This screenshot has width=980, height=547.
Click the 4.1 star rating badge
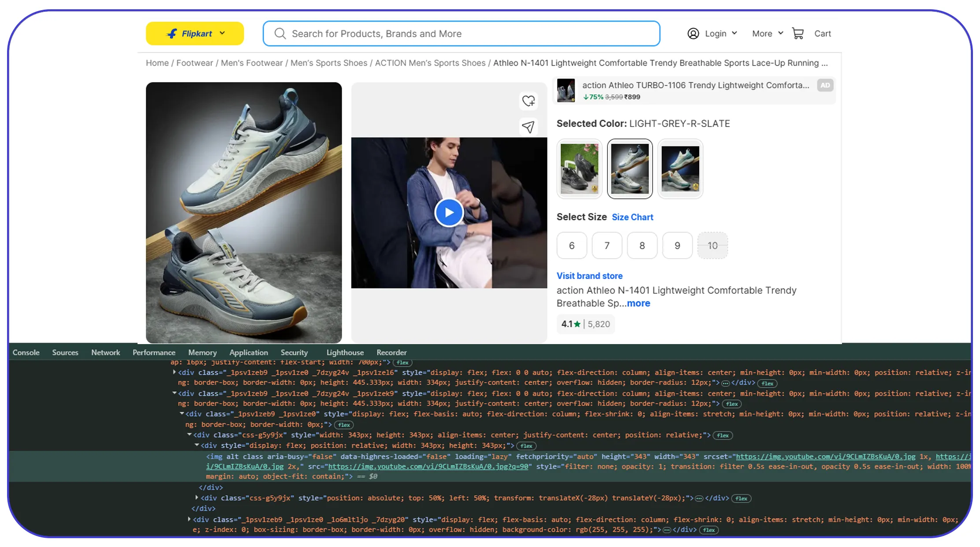click(585, 324)
